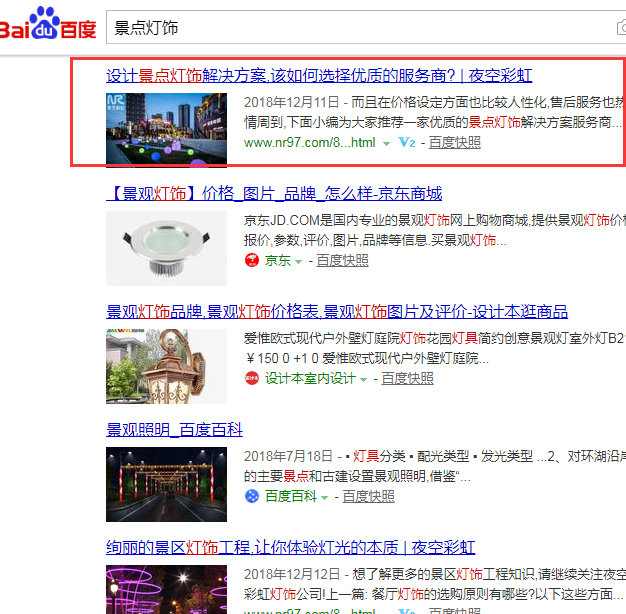Open the 景观照明_百度百科 result title
The height and width of the screenshot is (614, 626).
tap(174, 430)
